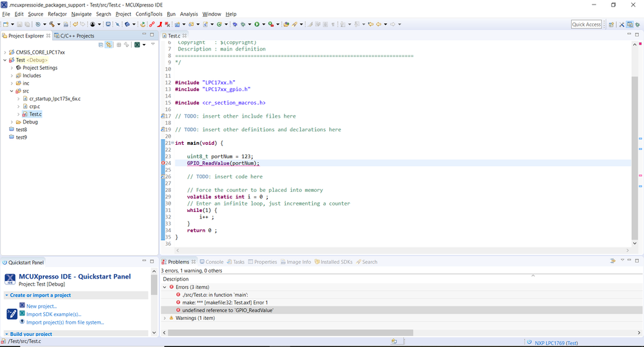Select Test.c in the src folder

pos(35,114)
